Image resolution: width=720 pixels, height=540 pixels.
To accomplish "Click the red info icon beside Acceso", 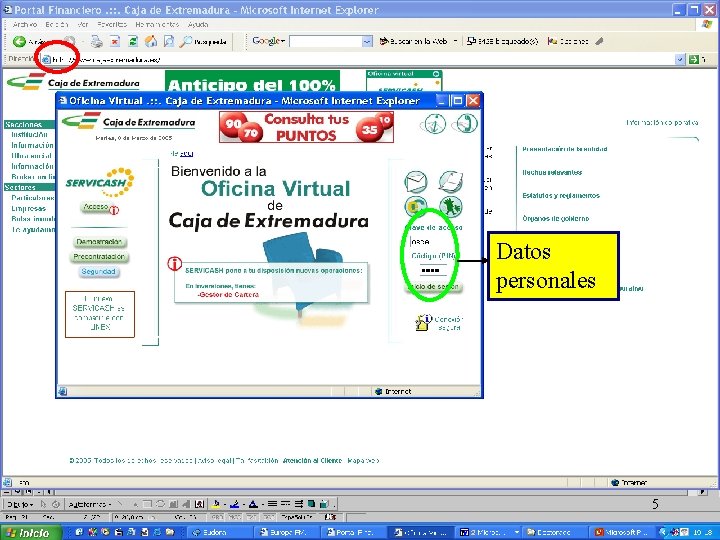I will 114,210.
